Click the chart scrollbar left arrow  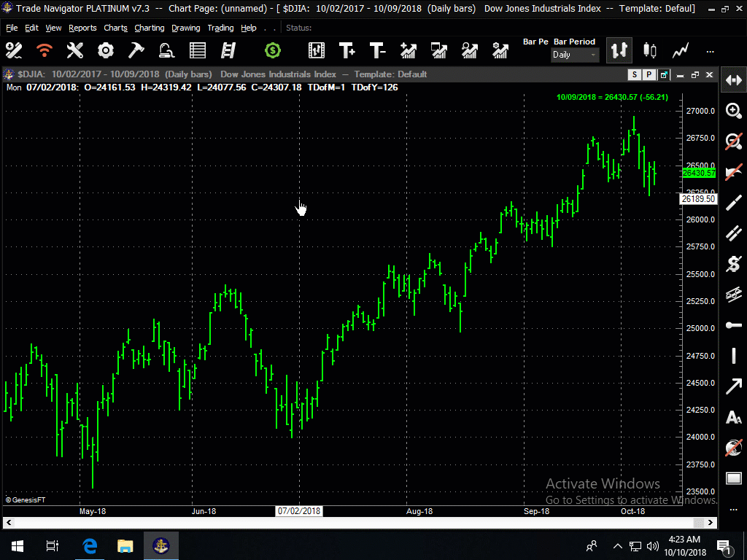pyautogui.click(x=9, y=523)
